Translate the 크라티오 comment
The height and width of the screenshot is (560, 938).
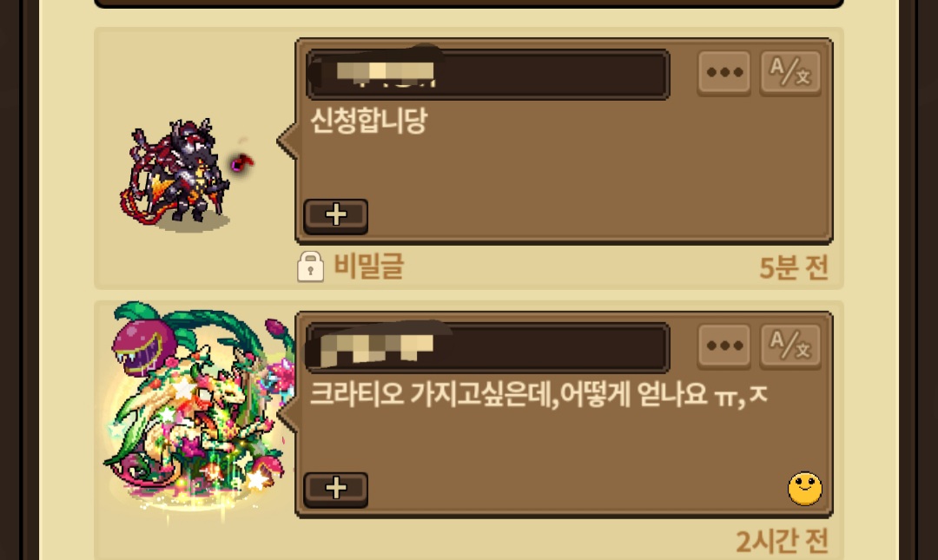790,346
